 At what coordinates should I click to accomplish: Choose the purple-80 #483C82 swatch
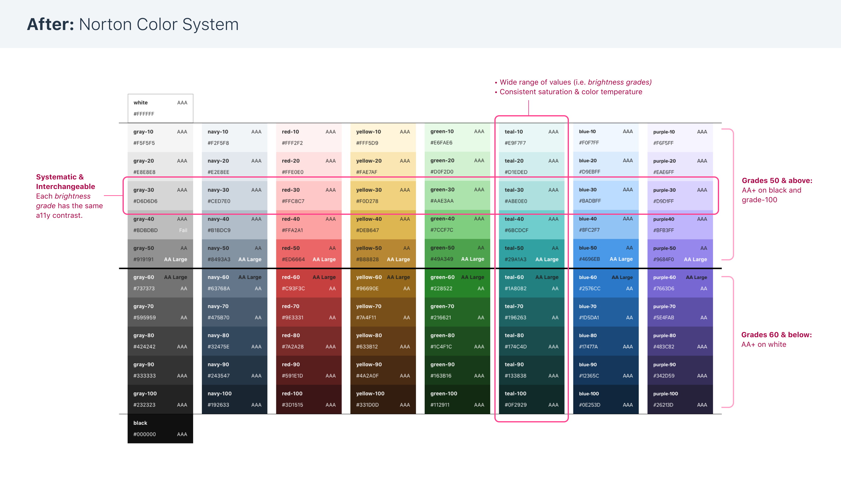tap(680, 341)
